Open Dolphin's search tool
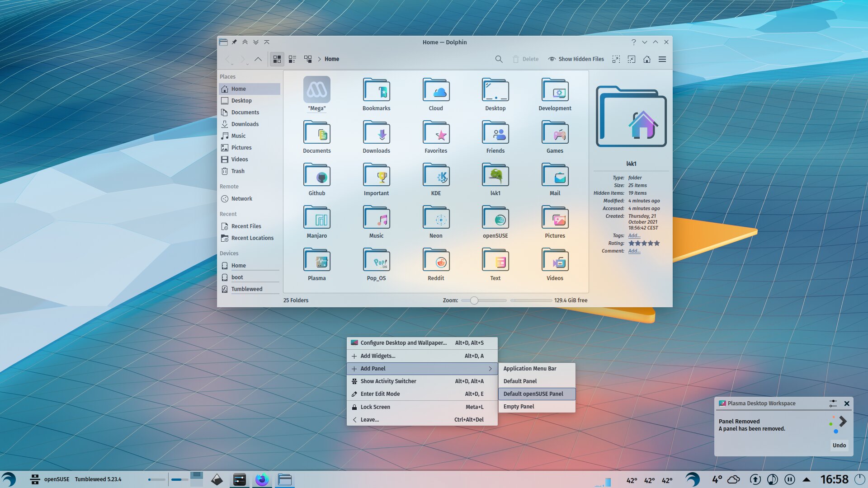This screenshot has height=488, width=868. click(499, 59)
